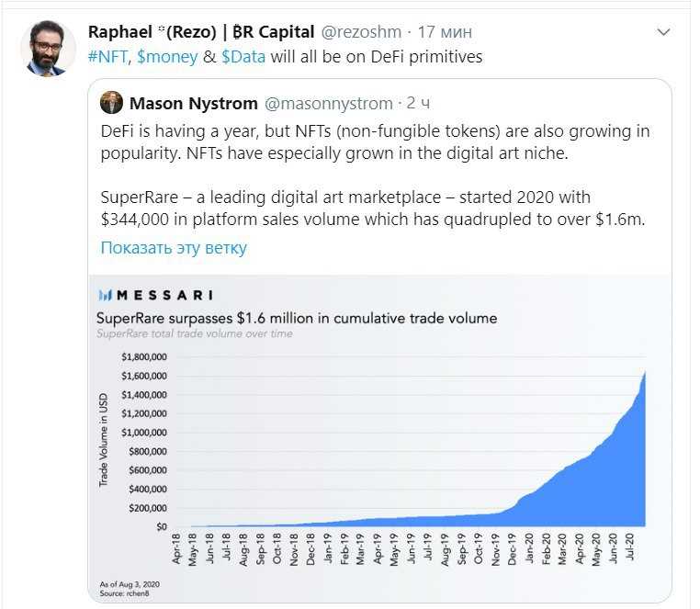Open Raphael's profile avatar photo
700x609 pixels.
click(x=48, y=49)
